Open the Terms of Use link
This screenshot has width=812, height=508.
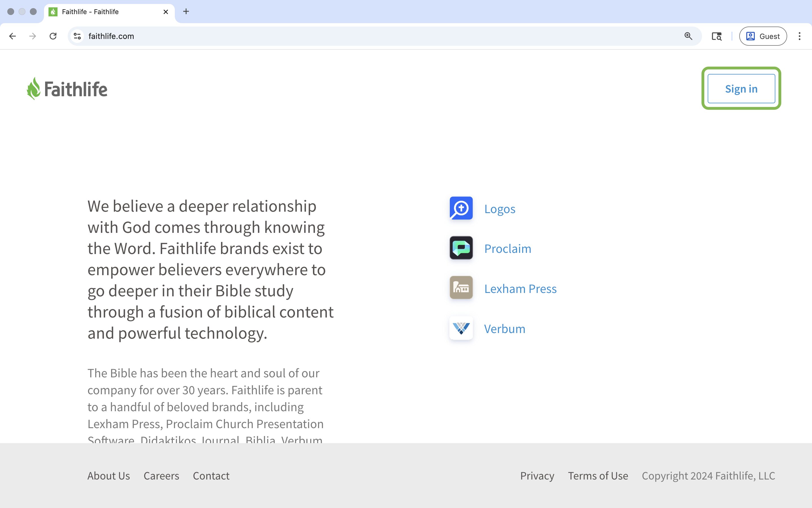[598, 476]
